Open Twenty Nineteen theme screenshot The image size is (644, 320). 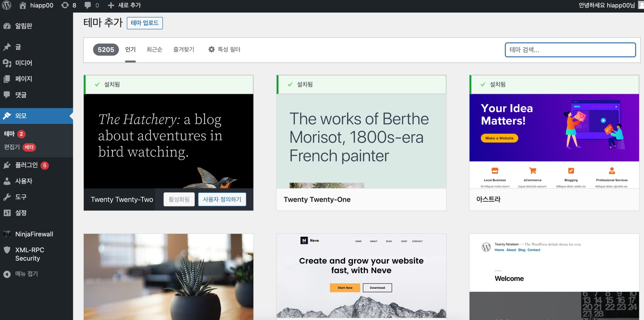554,276
